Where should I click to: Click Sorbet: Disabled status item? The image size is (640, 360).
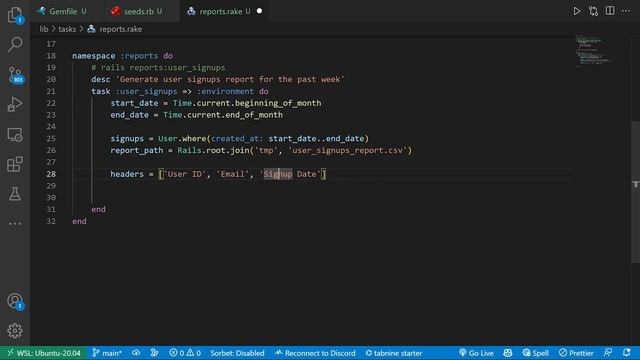pos(237,353)
